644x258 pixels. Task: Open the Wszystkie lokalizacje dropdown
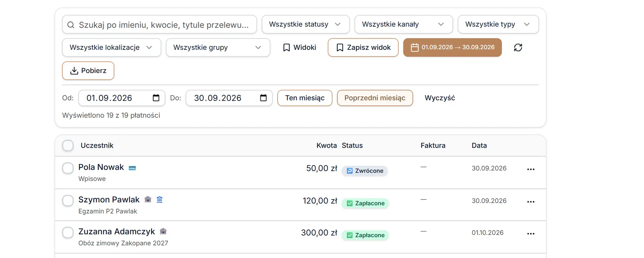[112, 48]
